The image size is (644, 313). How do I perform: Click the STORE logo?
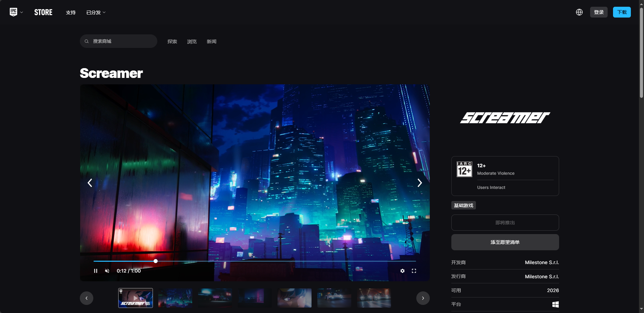point(43,12)
